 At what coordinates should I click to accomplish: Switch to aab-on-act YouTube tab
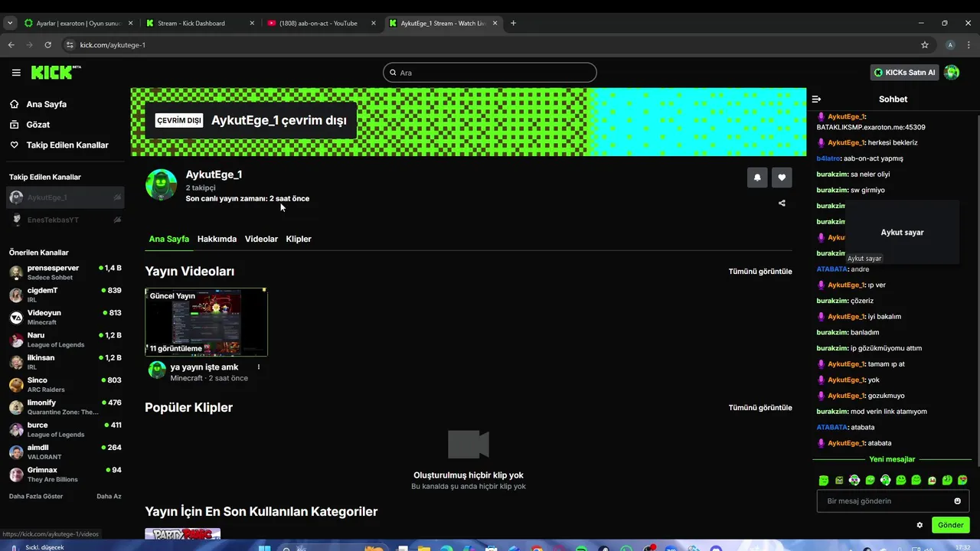(x=322, y=23)
